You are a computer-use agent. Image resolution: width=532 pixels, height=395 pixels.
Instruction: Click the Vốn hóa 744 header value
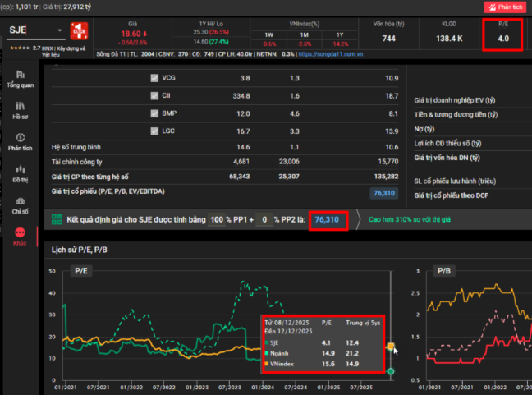(x=389, y=39)
